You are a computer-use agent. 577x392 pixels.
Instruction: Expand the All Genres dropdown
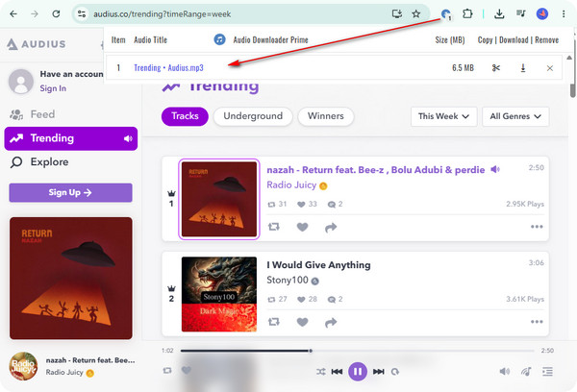tap(515, 116)
